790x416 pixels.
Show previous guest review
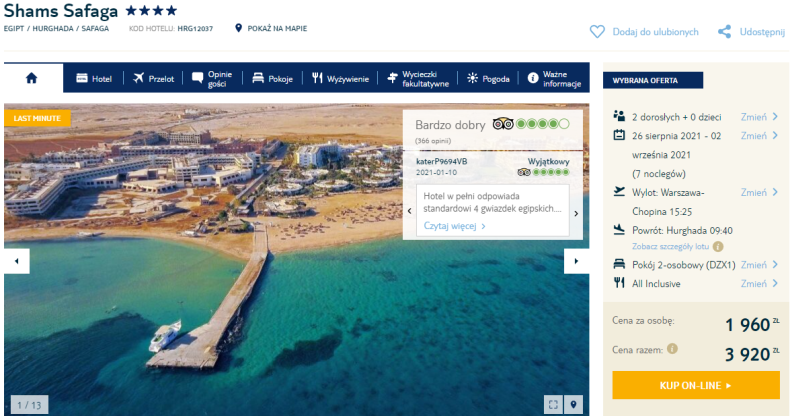[410, 212]
